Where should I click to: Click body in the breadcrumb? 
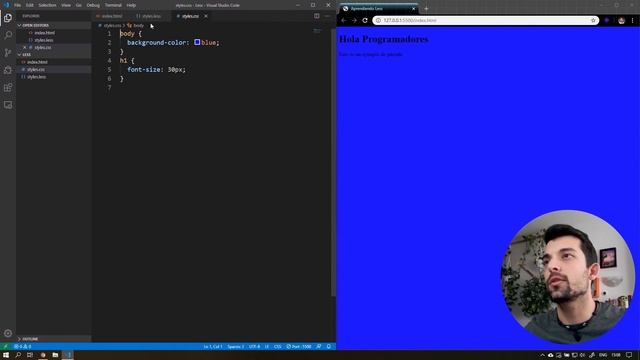pyautogui.click(x=138, y=25)
